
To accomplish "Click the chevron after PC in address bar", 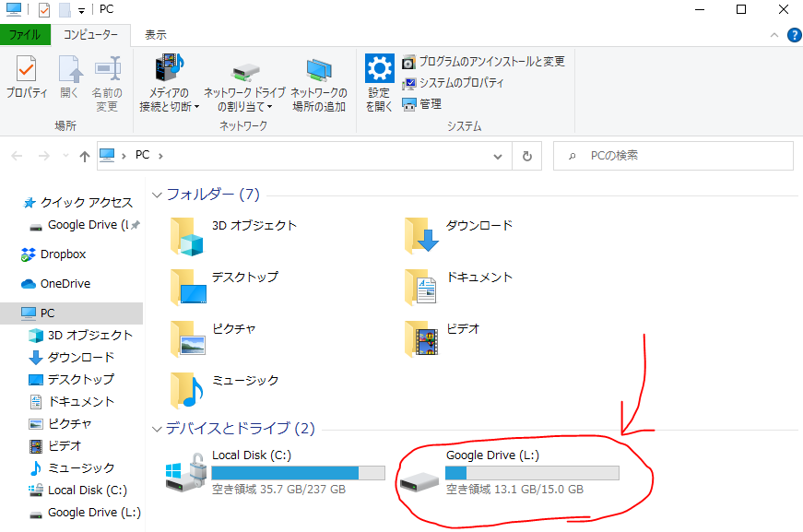I will [160, 156].
